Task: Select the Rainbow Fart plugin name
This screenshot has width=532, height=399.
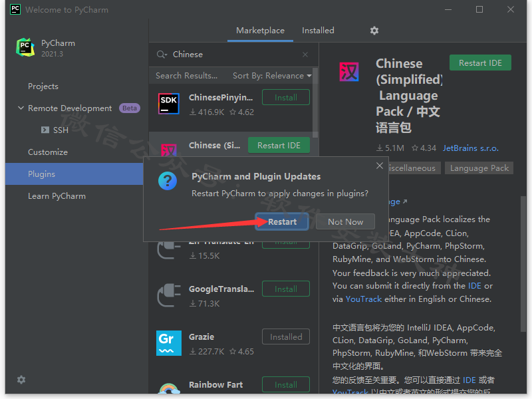Action: (x=215, y=385)
